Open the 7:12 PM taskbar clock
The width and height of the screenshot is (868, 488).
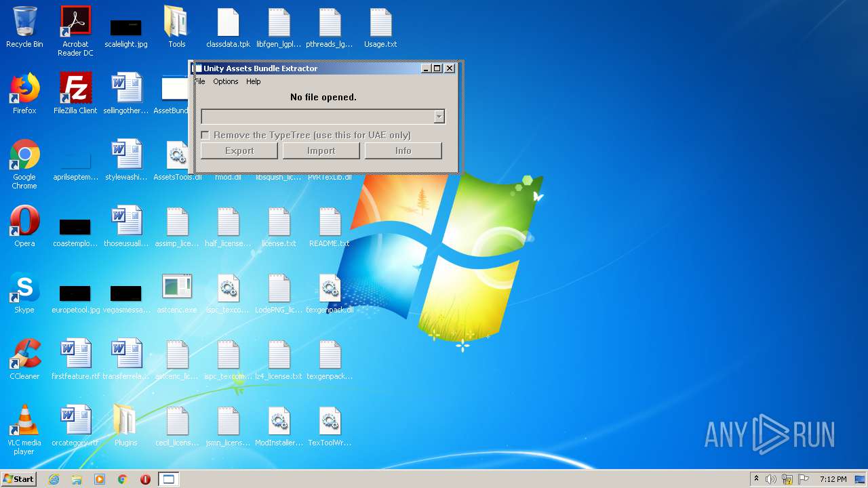[833, 479]
